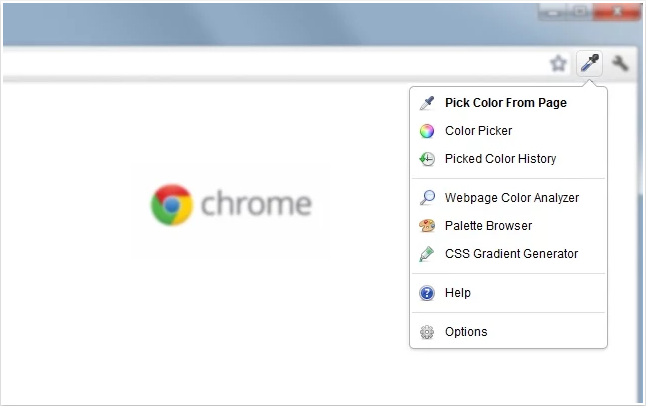Click the paint palette icon

[427, 225]
